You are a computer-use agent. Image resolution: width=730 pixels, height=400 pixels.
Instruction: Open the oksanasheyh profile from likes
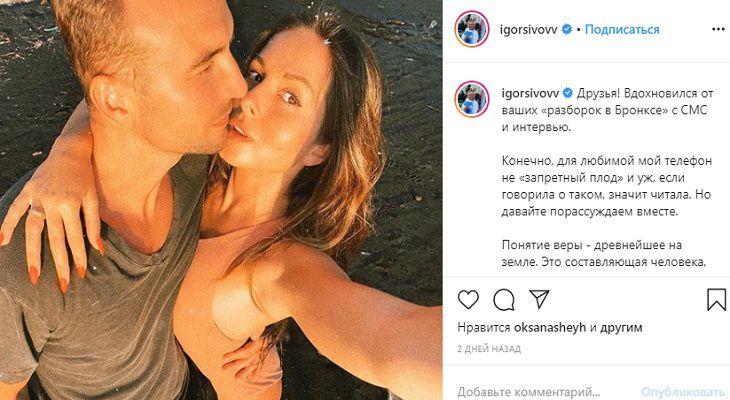point(550,327)
